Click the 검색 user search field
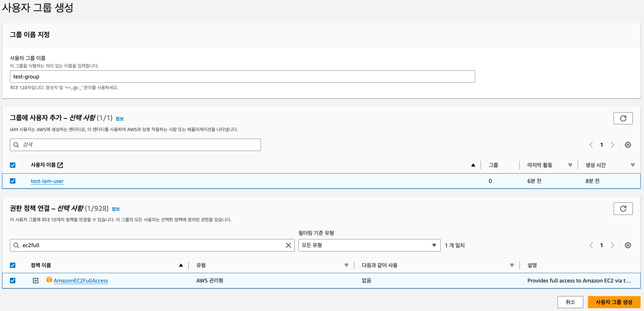This screenshot has height=311, width=644. (x=135, y=145)
